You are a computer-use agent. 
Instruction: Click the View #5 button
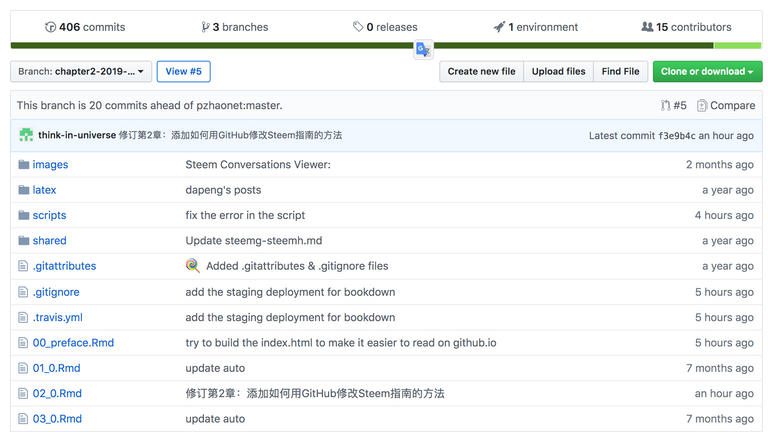coord(183,72)
